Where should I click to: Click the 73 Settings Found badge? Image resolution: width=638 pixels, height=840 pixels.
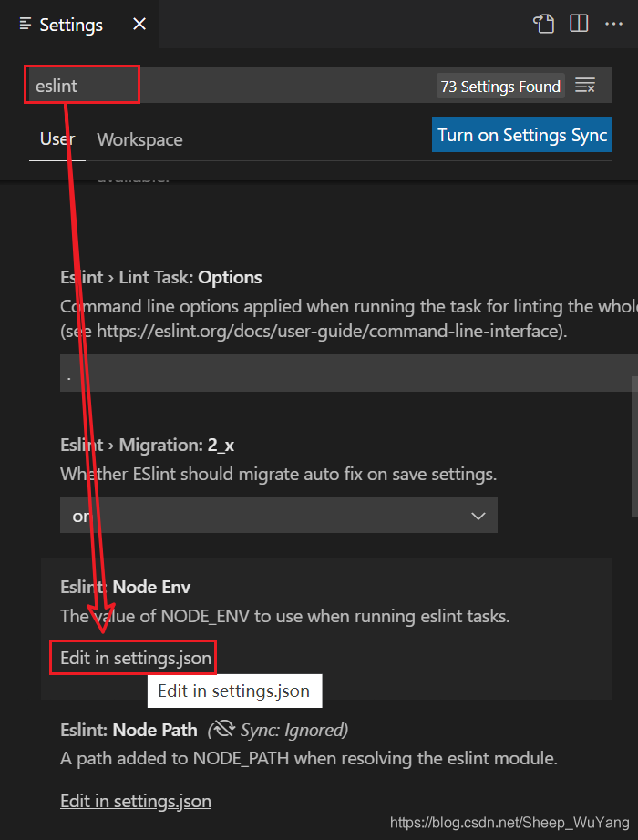pos(500,87)
